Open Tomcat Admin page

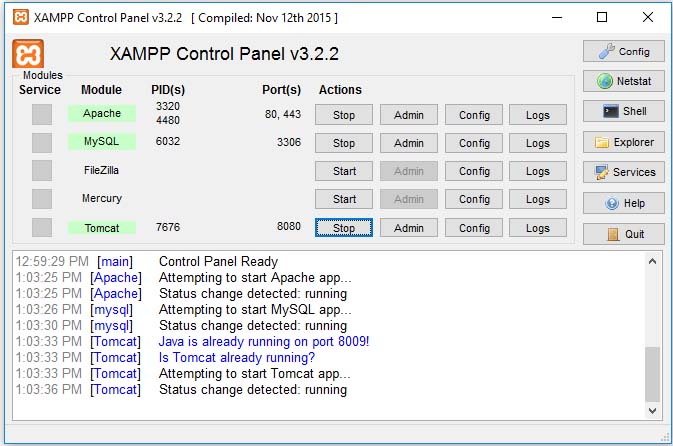point(409,228)
